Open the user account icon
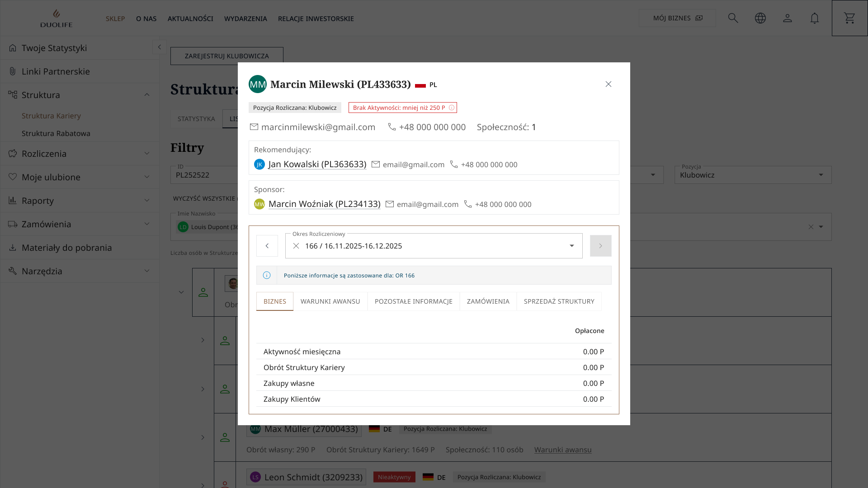This screenshot has height=488, width=868. pyautogui.click(x=787, y=18)
